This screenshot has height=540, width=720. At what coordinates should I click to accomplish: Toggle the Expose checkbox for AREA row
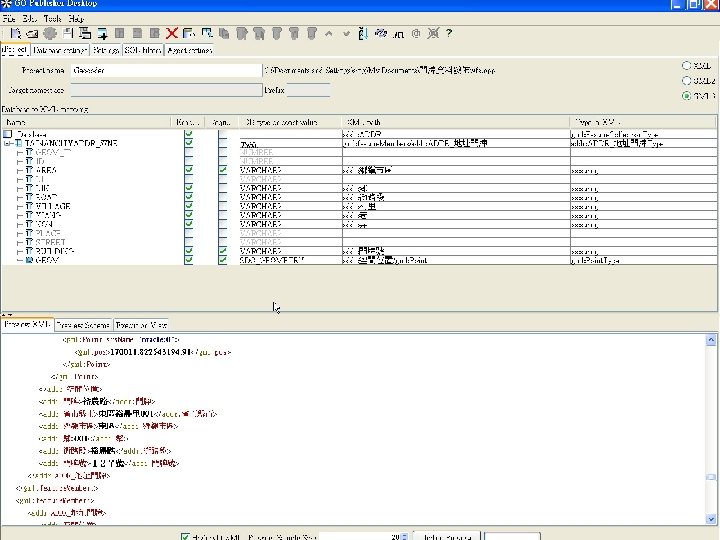pos(188,170)
